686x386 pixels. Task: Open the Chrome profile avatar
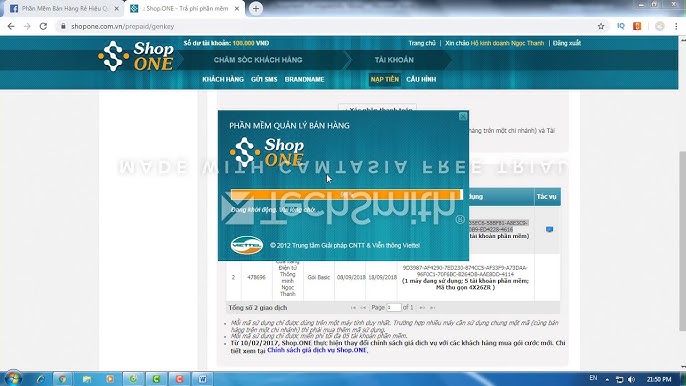click(659, 26)
